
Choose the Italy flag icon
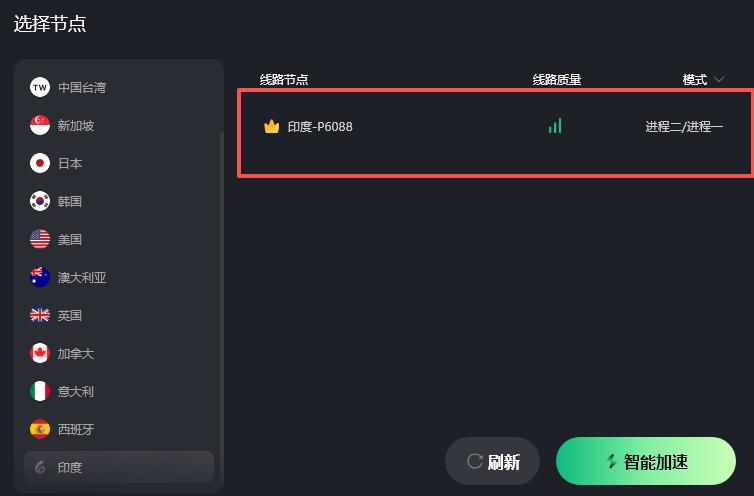[x=40, y=391]
